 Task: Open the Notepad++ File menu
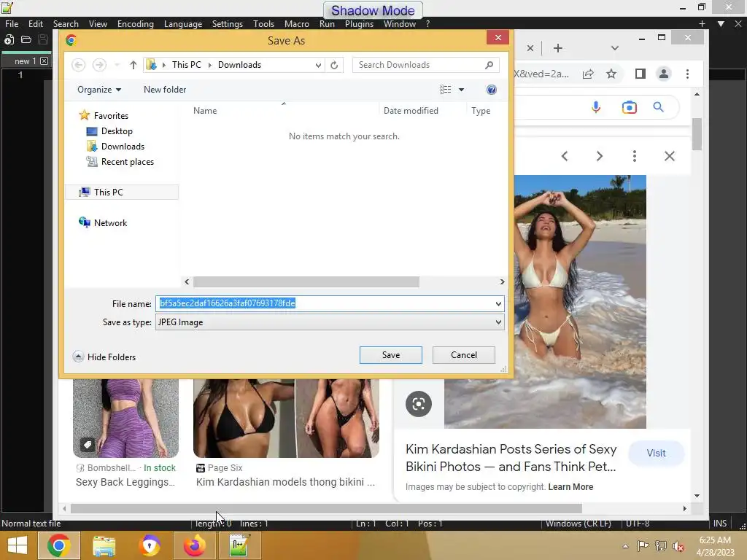point(12,24)
